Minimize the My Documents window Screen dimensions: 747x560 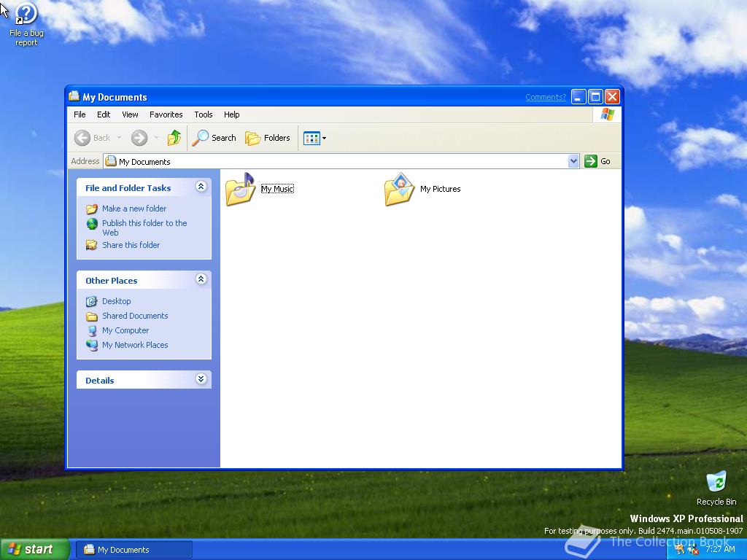pos(578,97)
